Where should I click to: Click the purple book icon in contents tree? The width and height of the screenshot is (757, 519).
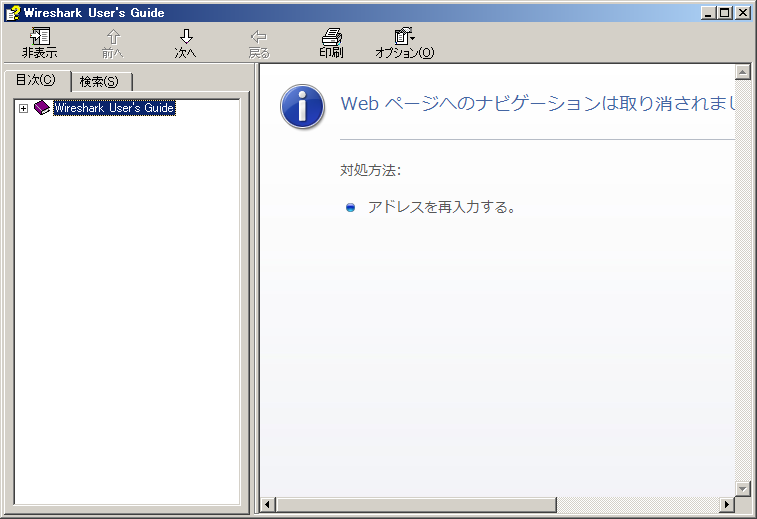coord(42,108)
